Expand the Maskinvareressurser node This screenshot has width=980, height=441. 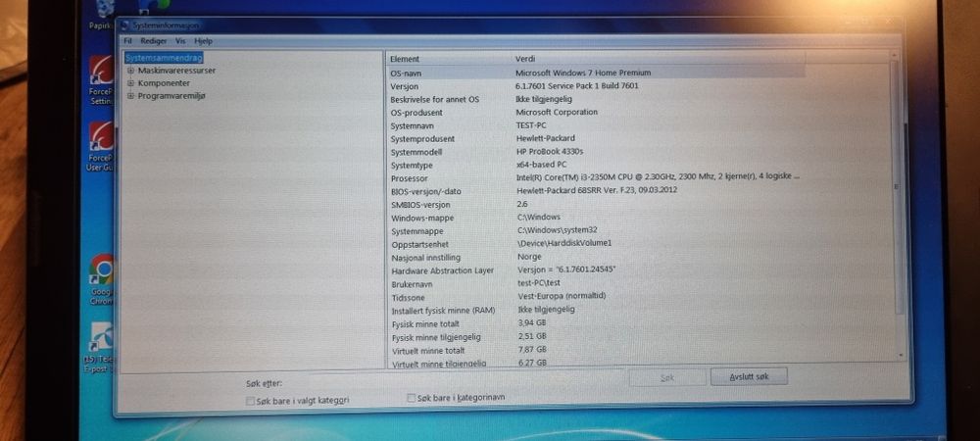point(130,71)
